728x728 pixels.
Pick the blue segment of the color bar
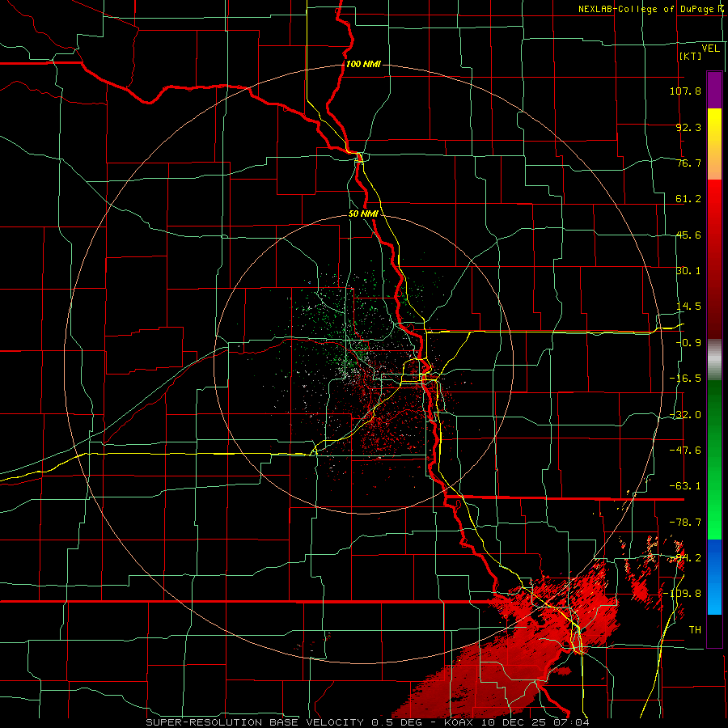tap(714, 577)
